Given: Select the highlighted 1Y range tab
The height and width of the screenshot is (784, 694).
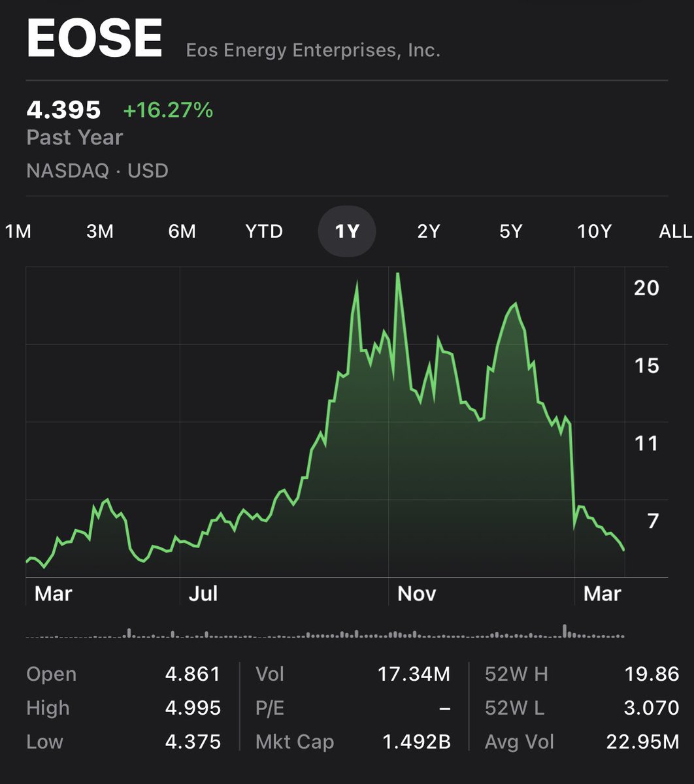Looking at the screenshot, I should 347,232.
